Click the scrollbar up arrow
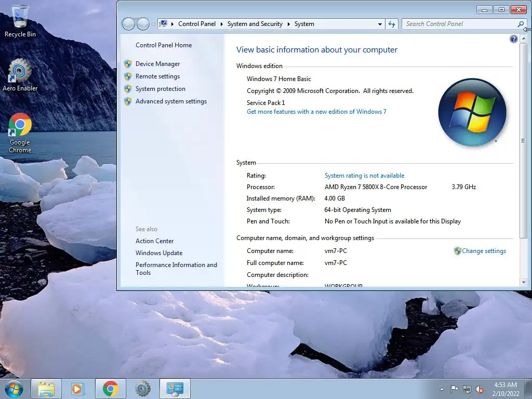532x399 pixels. click(524, 38)
